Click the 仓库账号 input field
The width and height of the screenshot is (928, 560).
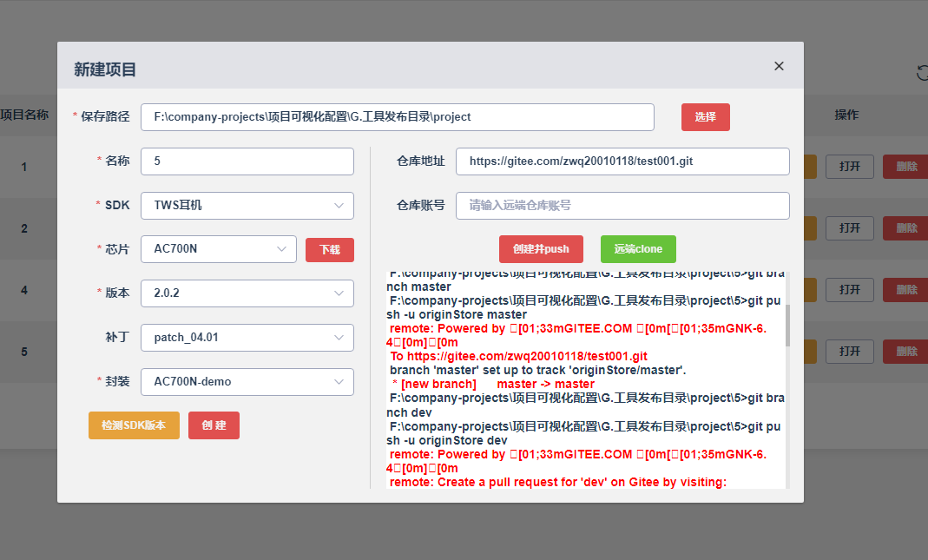622,206
